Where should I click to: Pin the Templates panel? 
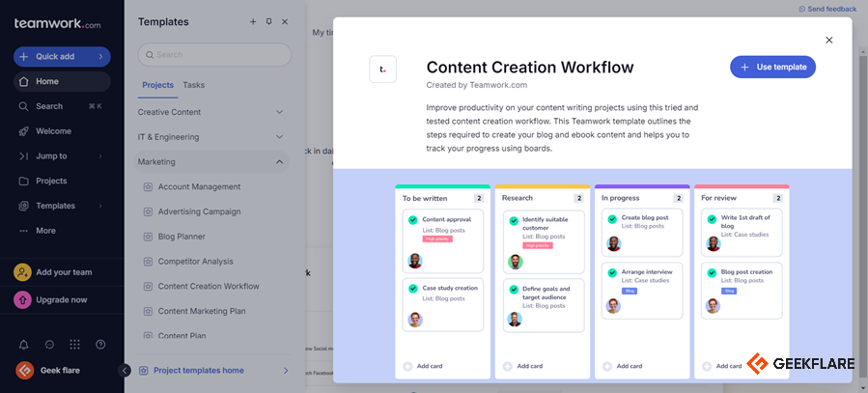coord(269,21)
